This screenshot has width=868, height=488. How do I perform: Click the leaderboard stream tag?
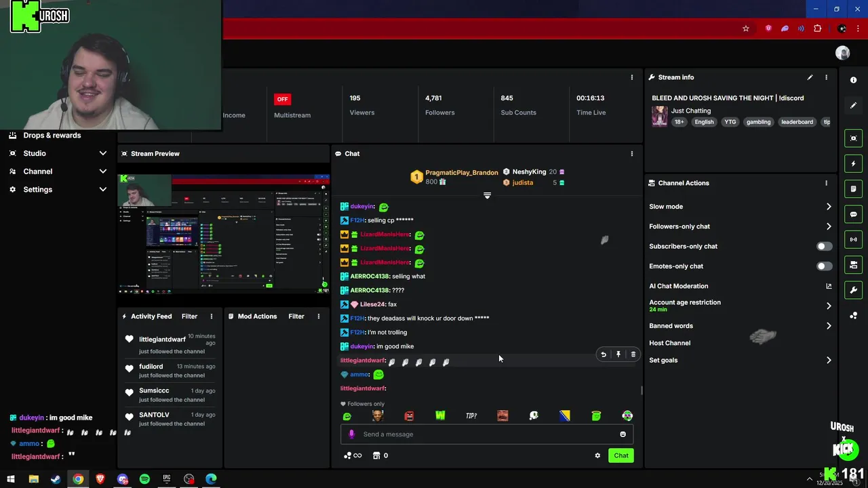pyautogui.click(x=797, y=122)
